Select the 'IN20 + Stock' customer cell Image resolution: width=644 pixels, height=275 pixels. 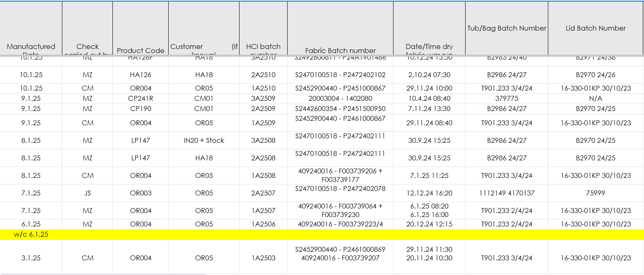[204, 140]
